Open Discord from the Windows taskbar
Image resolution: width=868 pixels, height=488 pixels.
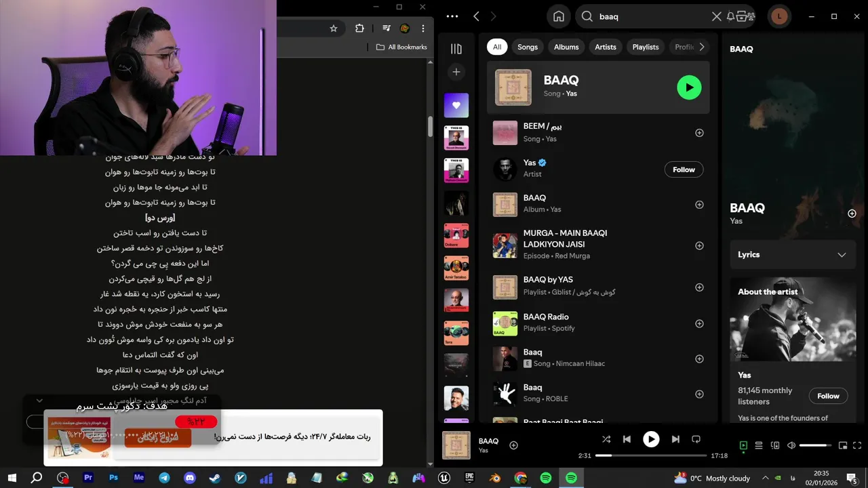click(190, 478)
